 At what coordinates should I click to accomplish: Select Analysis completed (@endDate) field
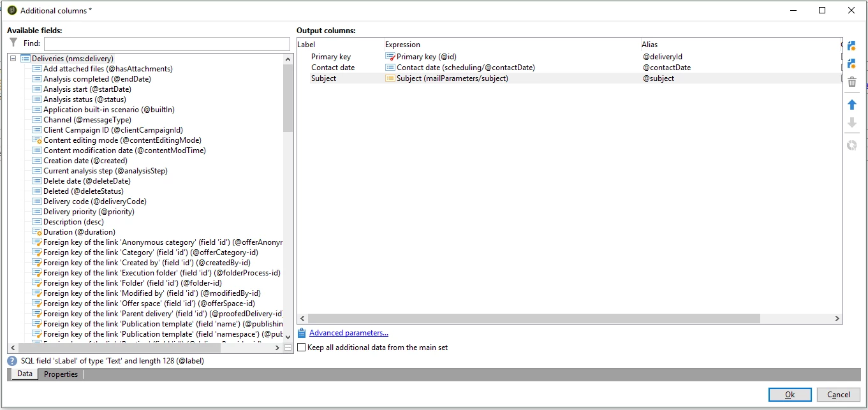97,79
